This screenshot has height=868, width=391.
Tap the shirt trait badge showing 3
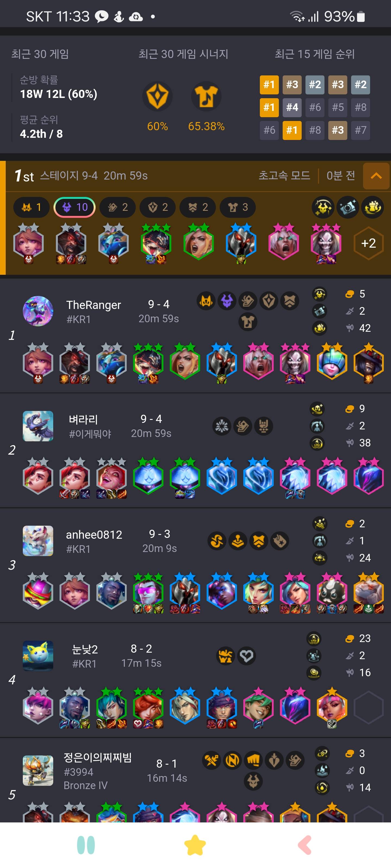(238, 207)
